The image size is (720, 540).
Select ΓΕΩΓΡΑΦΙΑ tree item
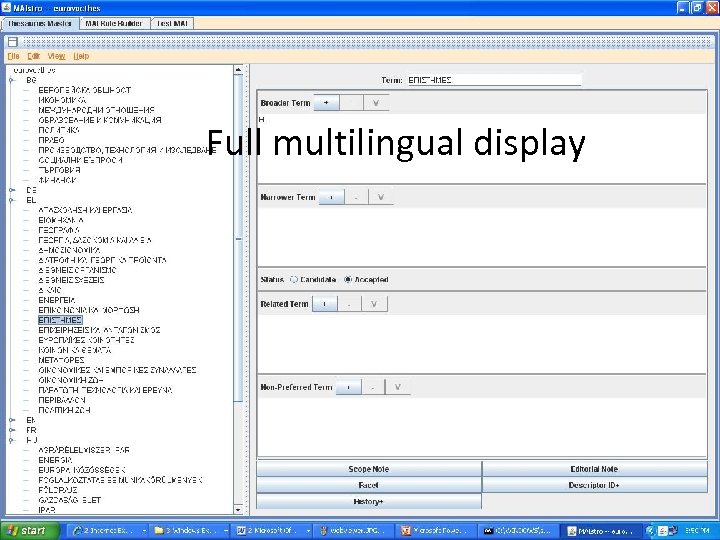59,230
